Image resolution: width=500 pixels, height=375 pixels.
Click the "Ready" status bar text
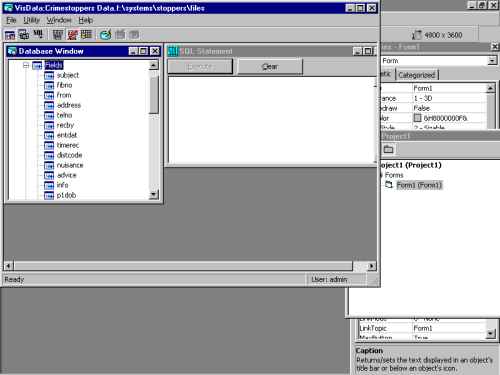14,279
